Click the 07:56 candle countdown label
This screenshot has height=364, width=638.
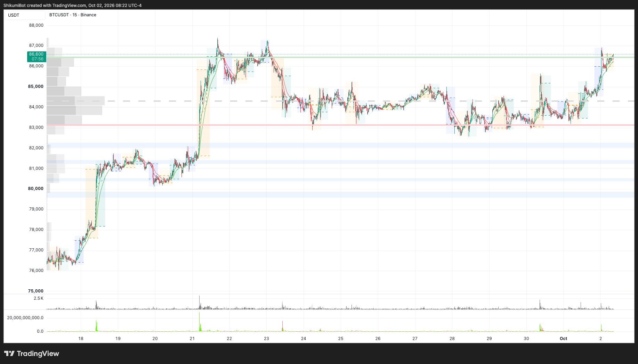[38, 59]
